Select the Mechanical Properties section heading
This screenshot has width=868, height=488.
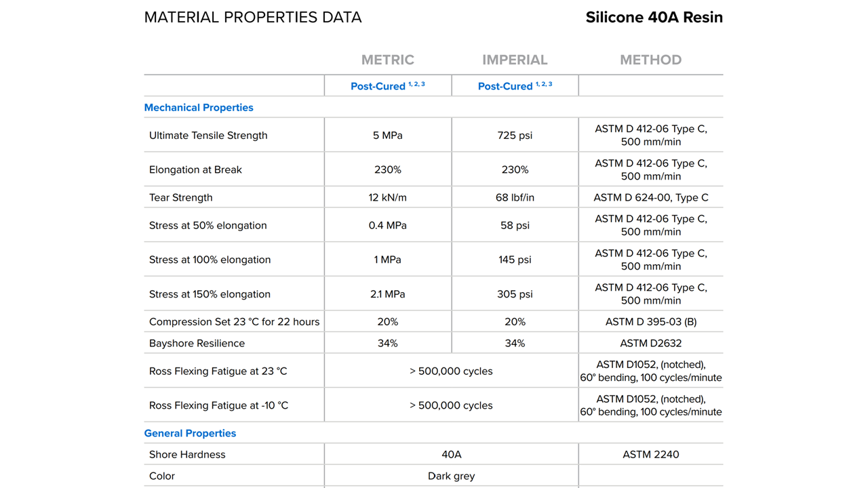(199, 107)
